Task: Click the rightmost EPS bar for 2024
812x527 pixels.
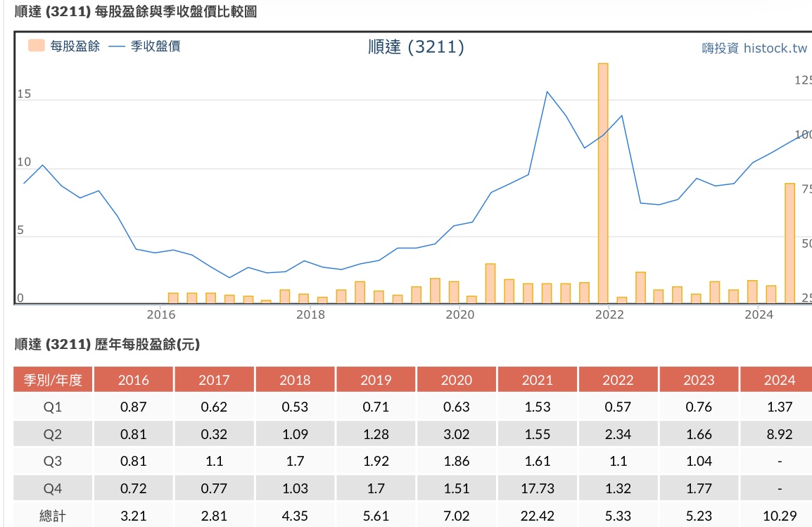Action: (x=789, y=243)
